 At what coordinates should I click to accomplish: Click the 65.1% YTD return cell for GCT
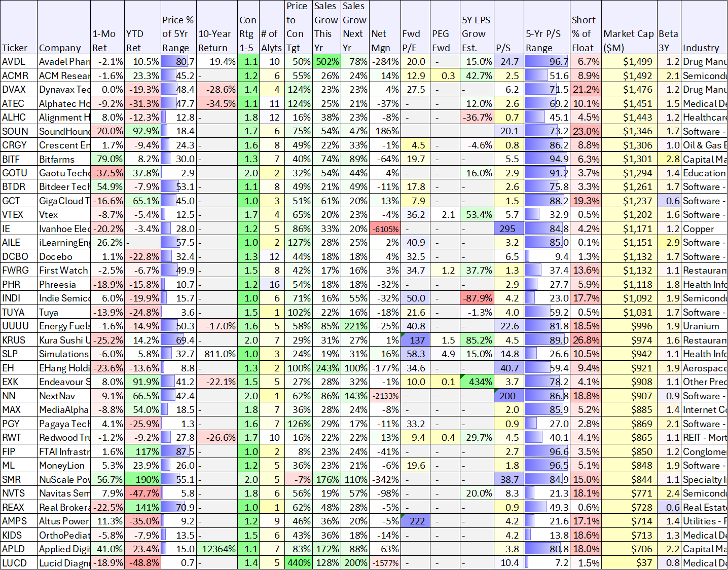pos(142,201)
